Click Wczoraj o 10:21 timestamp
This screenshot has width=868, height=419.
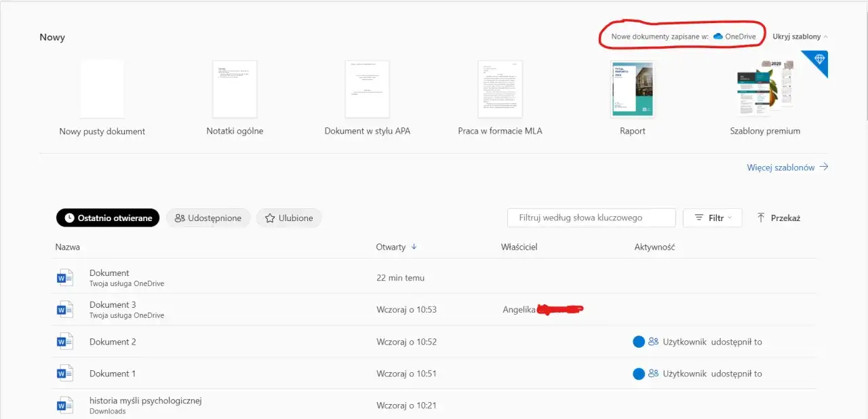406,405
